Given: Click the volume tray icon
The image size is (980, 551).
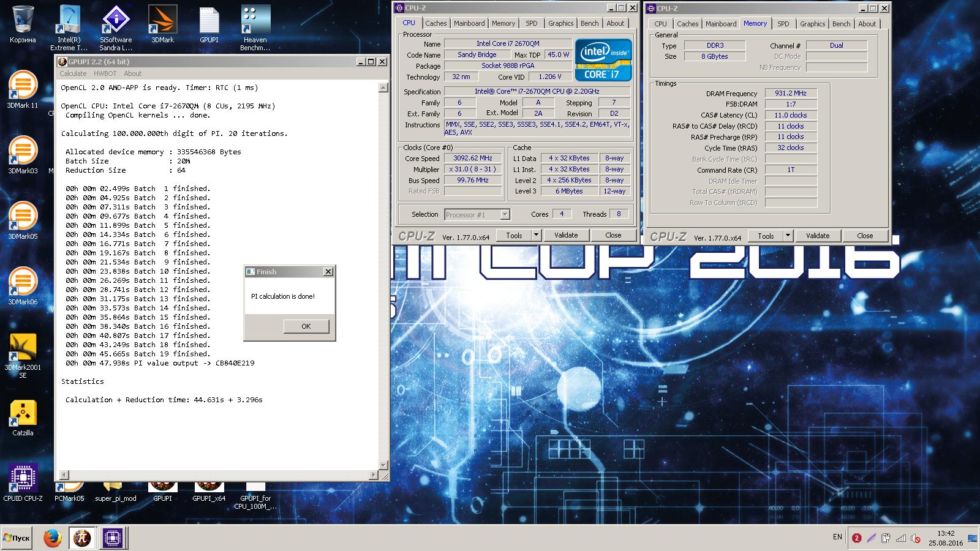Looking at the screenshot, I should pyautogui.click(x=915, y=538).
